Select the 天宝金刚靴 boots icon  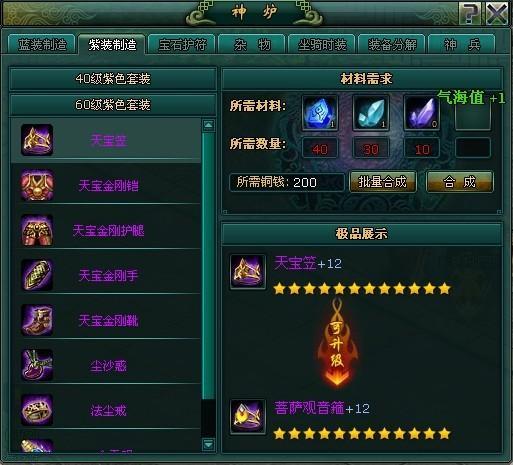(x=37, y=320)
